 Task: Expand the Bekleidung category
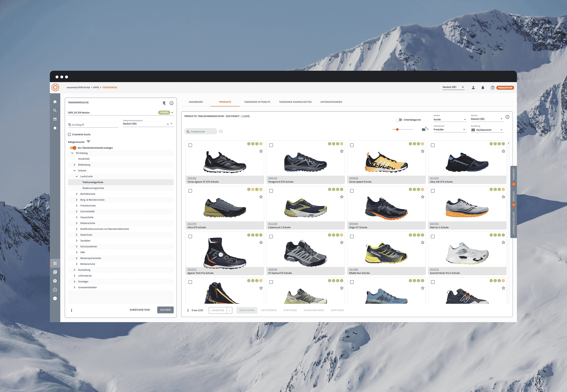75,165
